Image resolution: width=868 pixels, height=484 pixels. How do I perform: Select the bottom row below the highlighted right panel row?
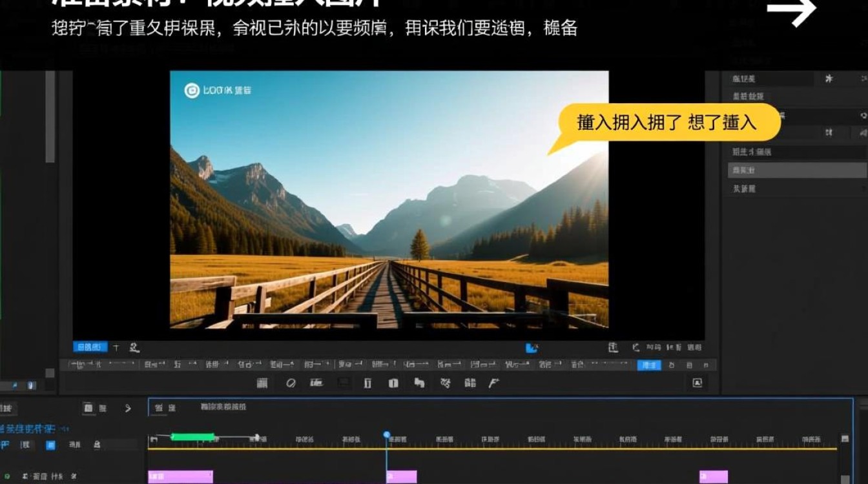pos(798,188)
